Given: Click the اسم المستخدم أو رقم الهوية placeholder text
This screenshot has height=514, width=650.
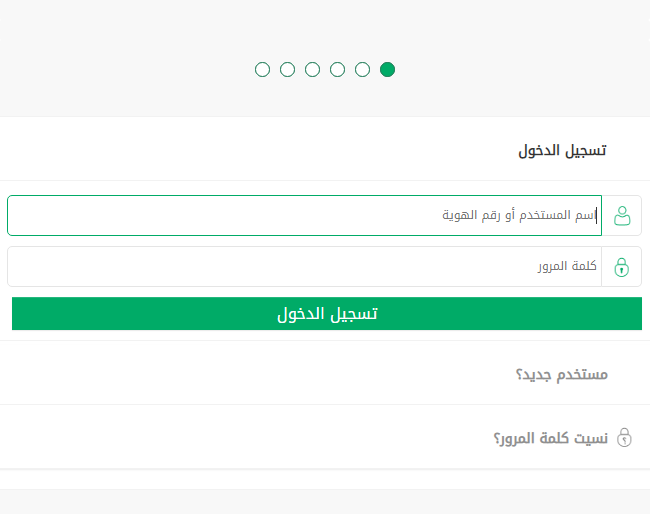Looking at the screenshot, I should point(519,215).
